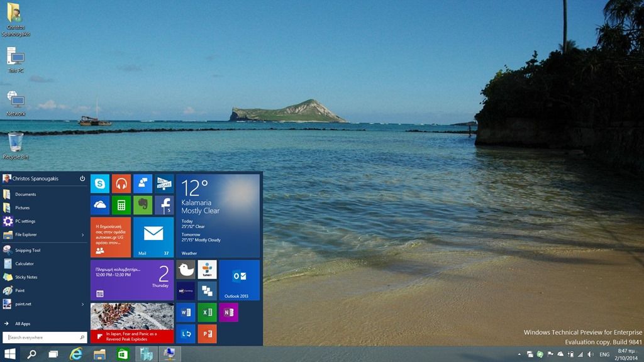Open the OneDrive tile in Start menu
Image resolution: width=644 pixels, height=362 pixels.
pos(100,205)
